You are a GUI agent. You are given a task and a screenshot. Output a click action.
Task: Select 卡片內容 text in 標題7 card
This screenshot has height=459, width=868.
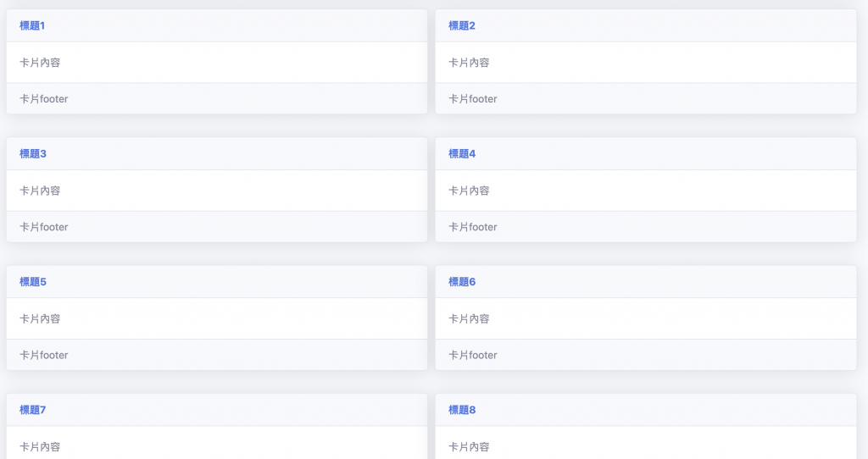coord(40,447)
